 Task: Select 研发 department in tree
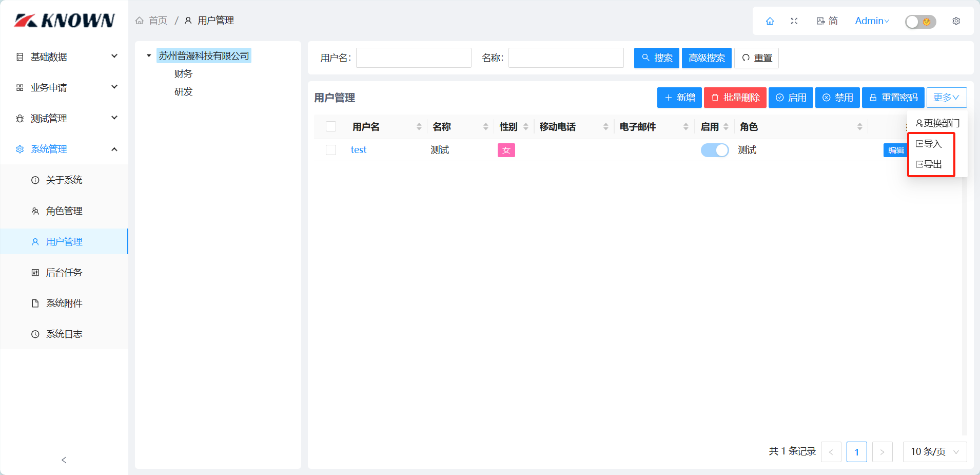tap(183, 92)
